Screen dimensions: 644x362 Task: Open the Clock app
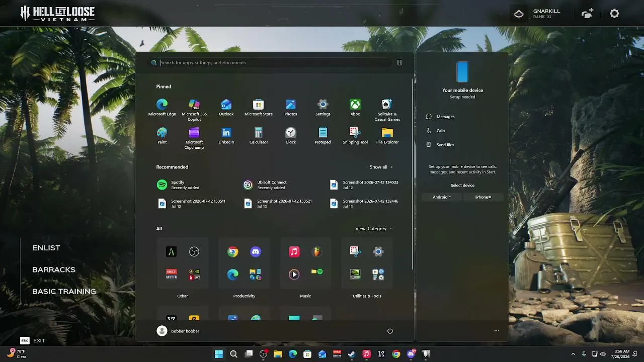coord(291,136)
